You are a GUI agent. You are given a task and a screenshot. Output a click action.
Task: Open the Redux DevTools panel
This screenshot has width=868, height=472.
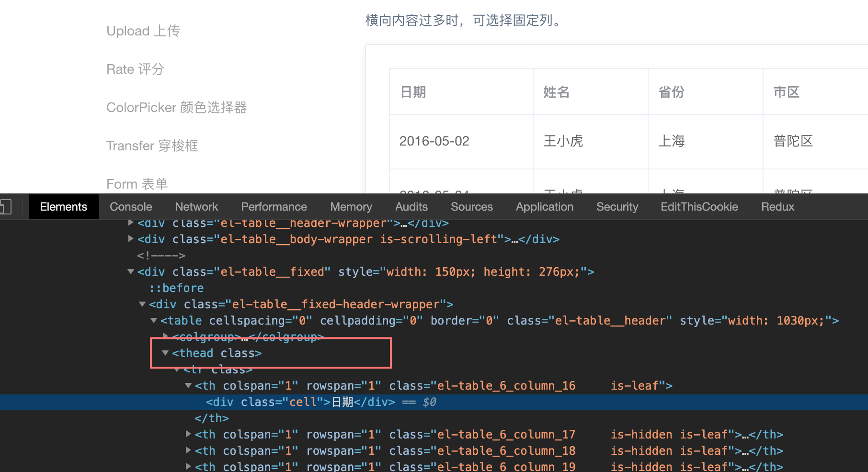point(777,206)
